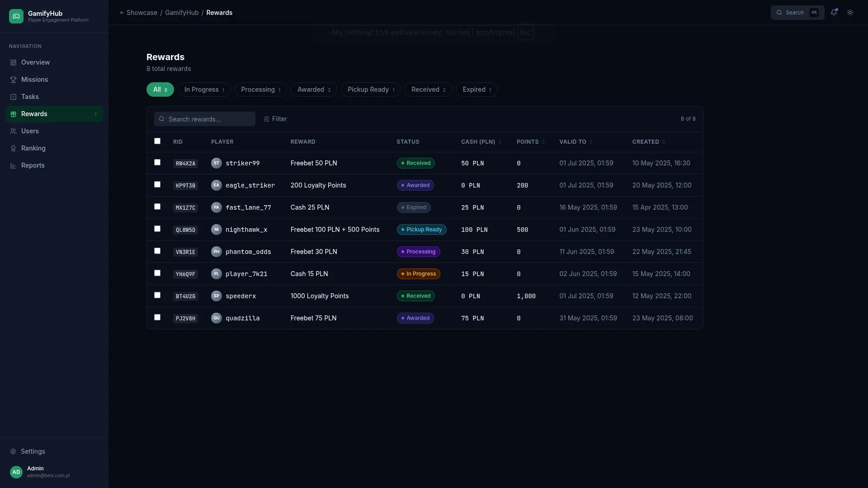Click the back arrow before Showcase
868x488 pixels.
pyautogui.click(x=122, y=13)
